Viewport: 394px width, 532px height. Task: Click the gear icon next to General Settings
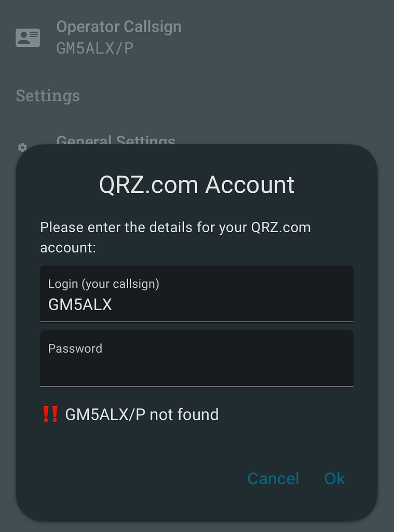tap(22, 148)
